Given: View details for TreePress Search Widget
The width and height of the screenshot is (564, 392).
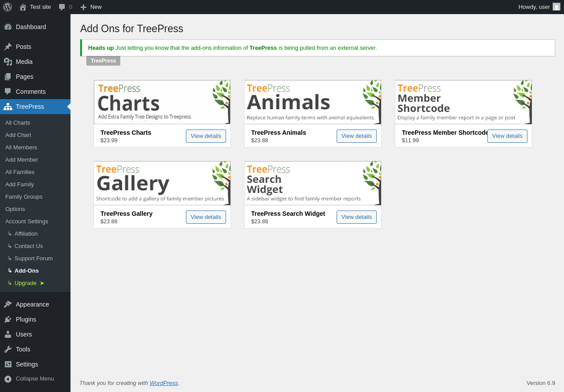Looking at the screenshot, I should (x=356, y=217).
